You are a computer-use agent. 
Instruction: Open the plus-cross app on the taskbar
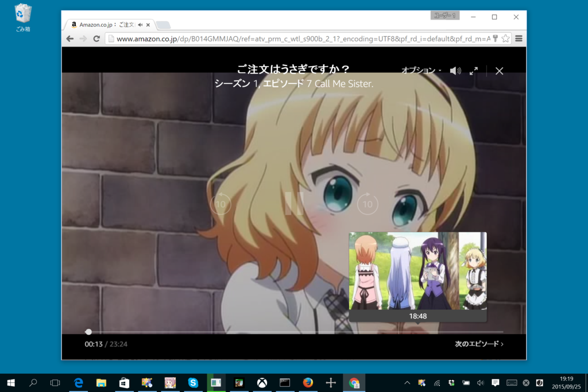[x=331, y=383]
